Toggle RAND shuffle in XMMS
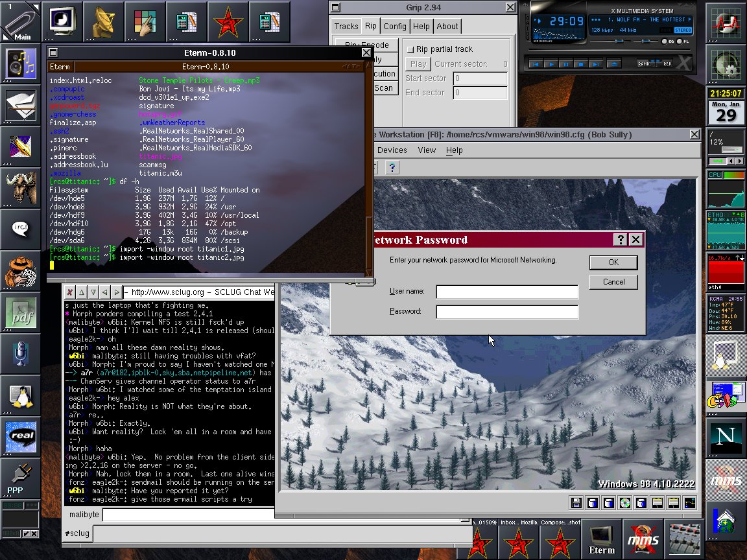 click(x=647, y=64)
